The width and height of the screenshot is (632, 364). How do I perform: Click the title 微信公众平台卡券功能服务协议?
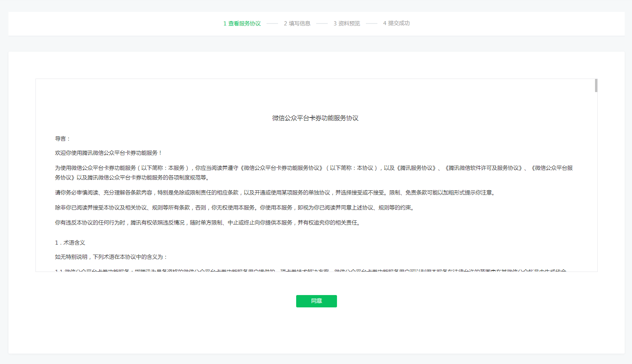tap(315, 118)
